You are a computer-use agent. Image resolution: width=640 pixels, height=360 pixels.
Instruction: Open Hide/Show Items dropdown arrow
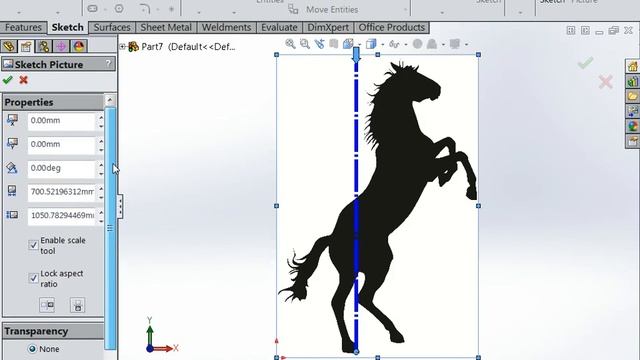[x=406, y=44]
